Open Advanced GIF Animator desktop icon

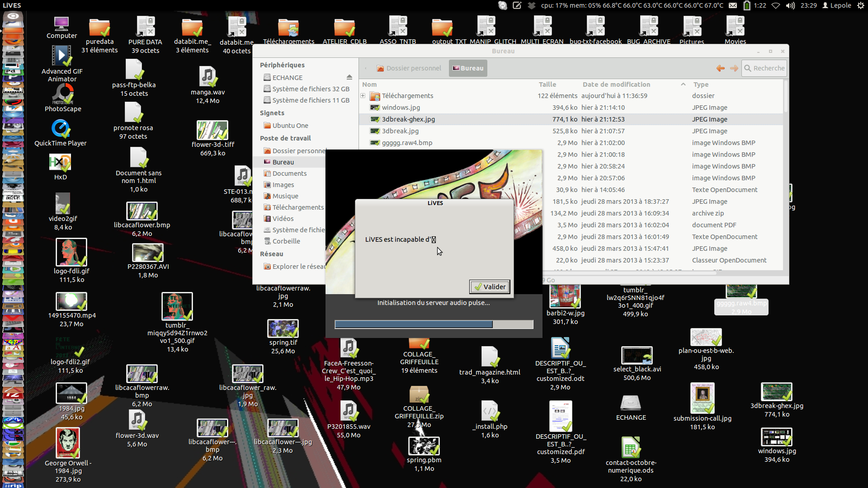pyautogui.click(x=61, y=56)
